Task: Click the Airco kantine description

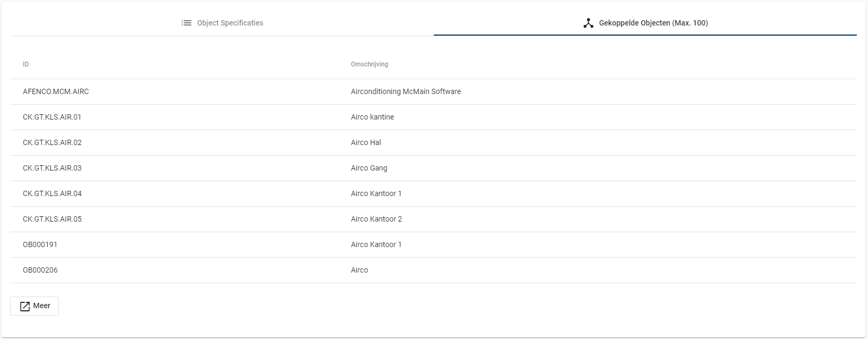Action: coord(372,117)
